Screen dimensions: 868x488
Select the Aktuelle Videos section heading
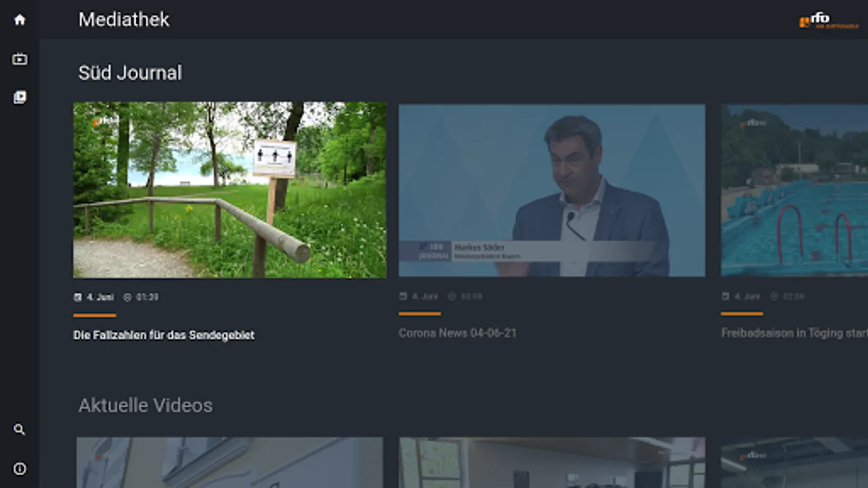coord(145,405)
